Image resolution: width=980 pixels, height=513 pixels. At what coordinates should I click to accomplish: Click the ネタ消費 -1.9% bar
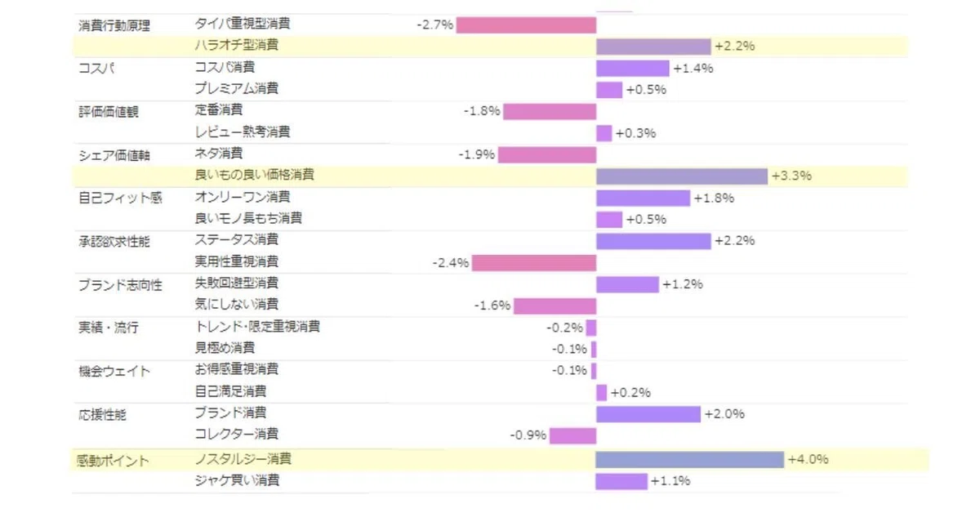[548, 154]
